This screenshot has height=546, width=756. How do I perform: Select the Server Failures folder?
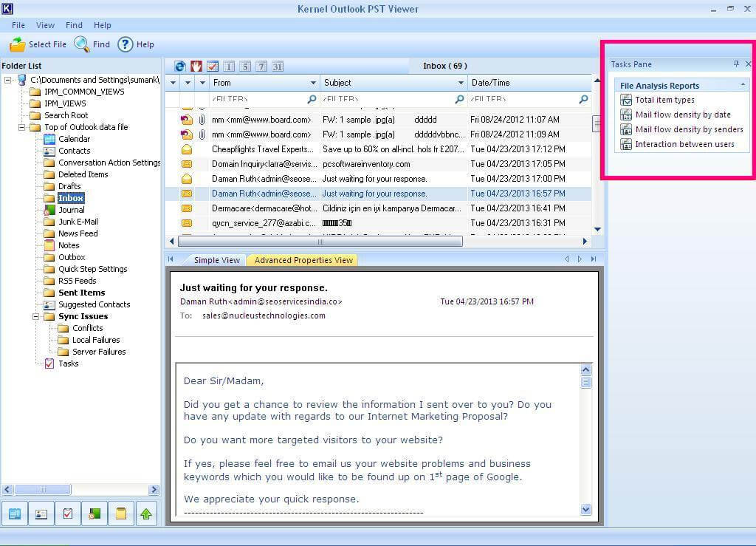(99, 352)
